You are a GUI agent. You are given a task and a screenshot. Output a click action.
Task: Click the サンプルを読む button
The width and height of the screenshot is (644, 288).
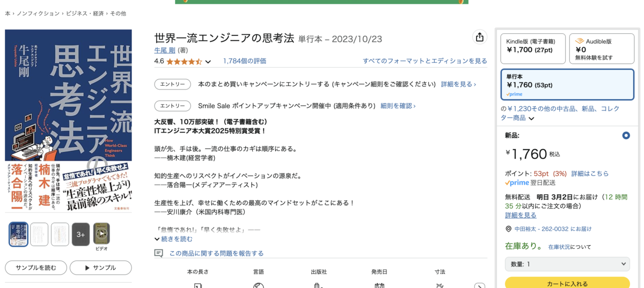click(36, 268)
